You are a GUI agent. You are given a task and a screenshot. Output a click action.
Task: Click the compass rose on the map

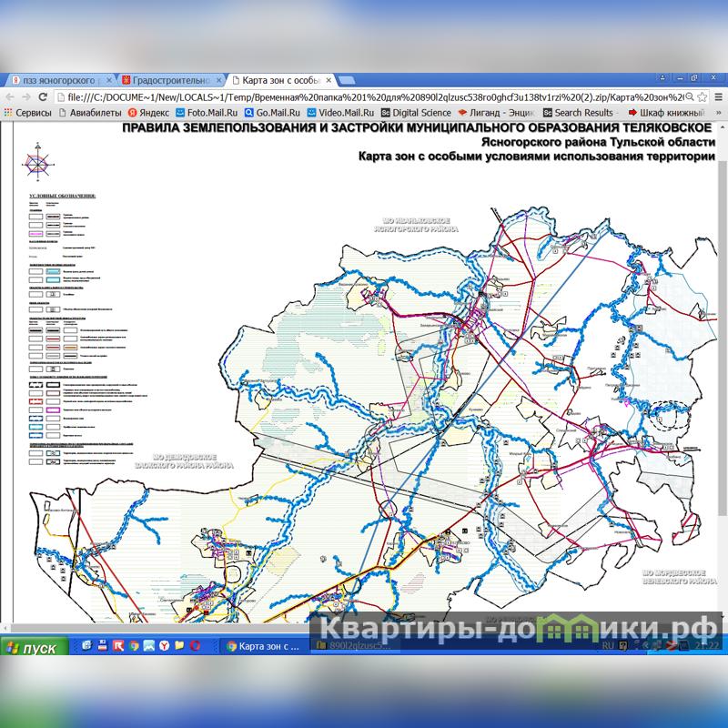(38, 163)
